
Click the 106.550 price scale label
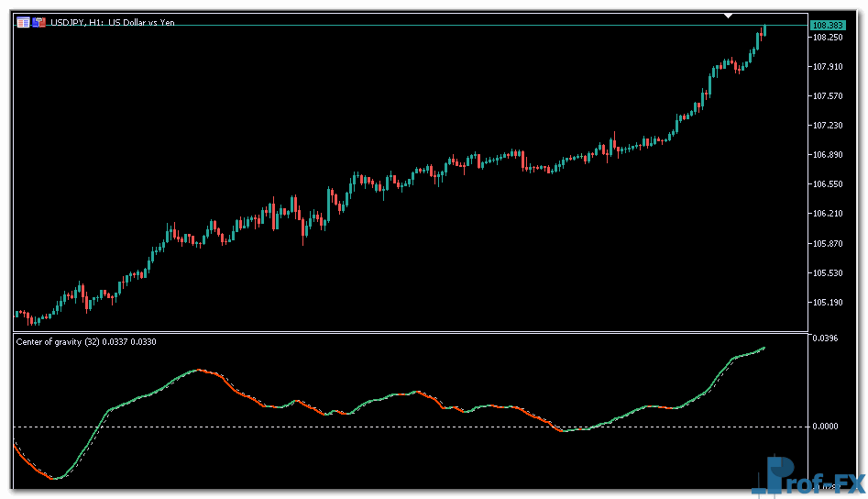828,184
